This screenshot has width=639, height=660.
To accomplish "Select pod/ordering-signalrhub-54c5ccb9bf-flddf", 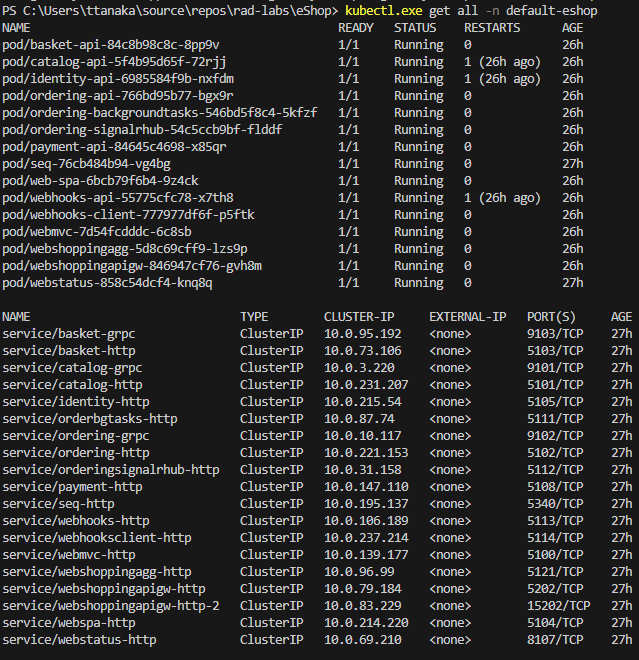I will [x=142, y=130].
